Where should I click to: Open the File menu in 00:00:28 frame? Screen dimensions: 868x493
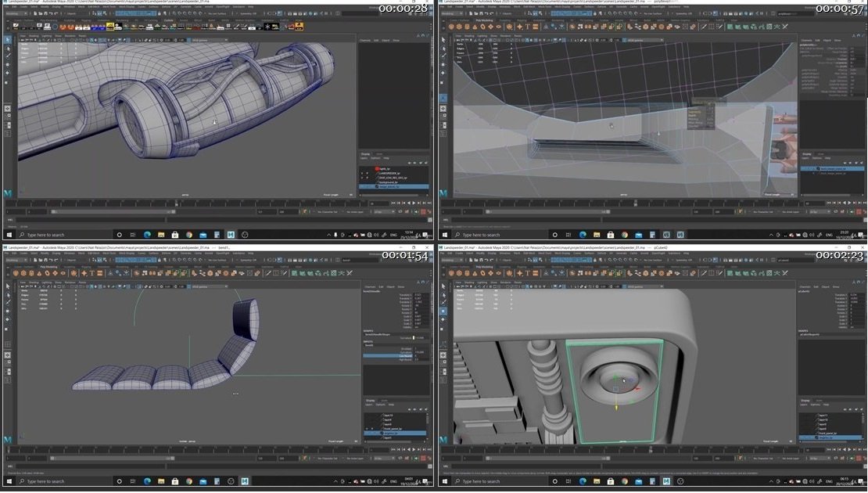[6, 6]
